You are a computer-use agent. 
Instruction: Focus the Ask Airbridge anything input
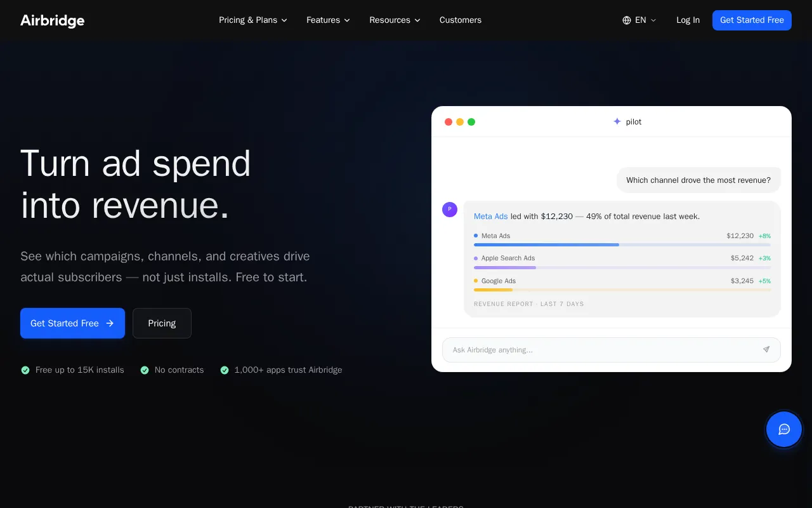point(611,350)
